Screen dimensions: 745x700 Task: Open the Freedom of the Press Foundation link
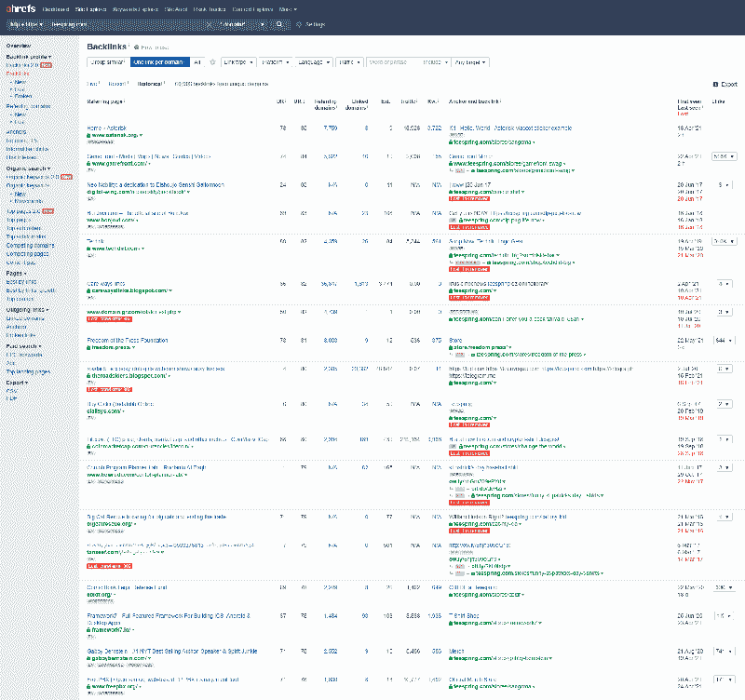(x=128, y=341)
